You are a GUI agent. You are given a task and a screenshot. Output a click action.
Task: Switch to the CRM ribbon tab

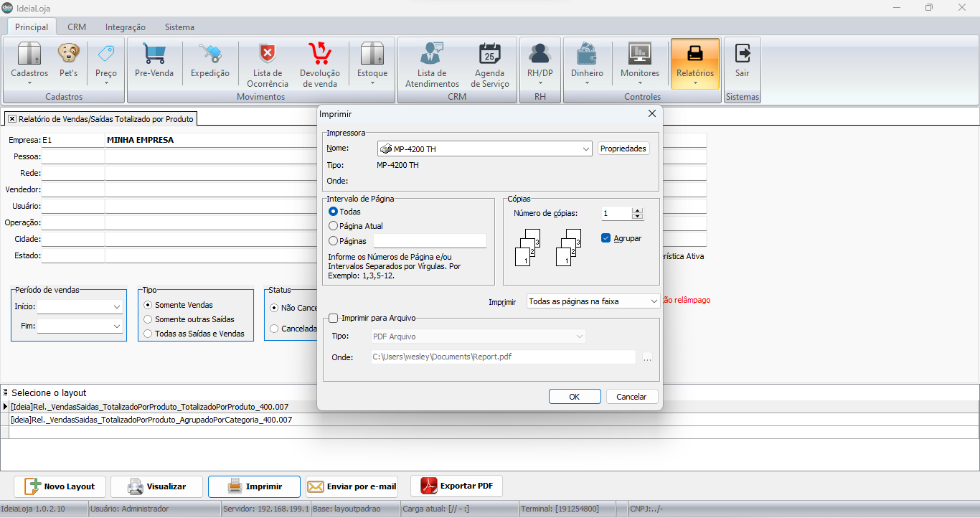coord(77,27)
